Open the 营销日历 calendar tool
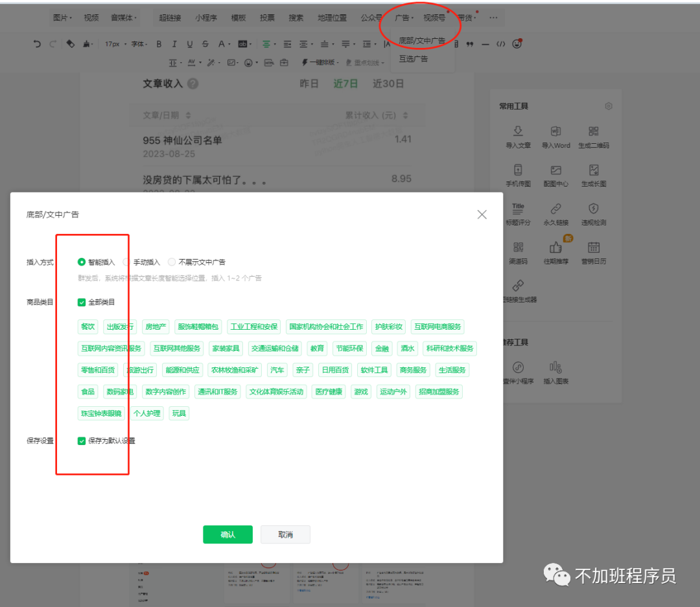700x607 pixels. pos(593,253)
